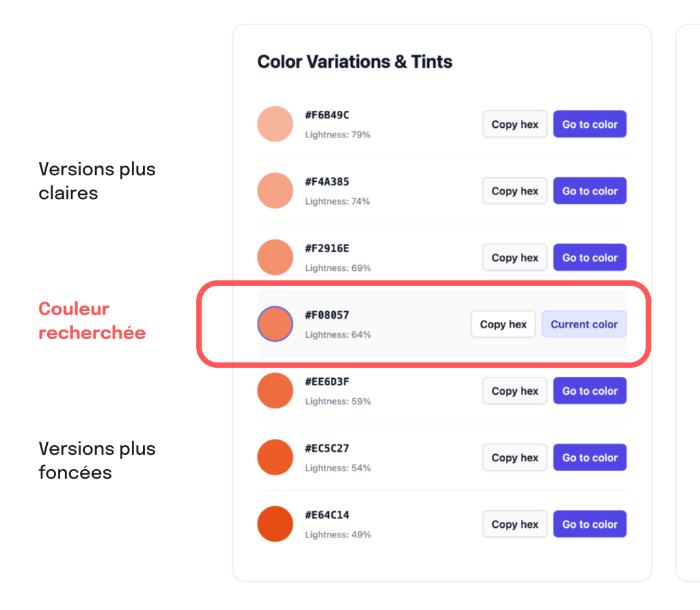Go to color #F6B49C
700x610 pixels.
(x=589, y=124)
